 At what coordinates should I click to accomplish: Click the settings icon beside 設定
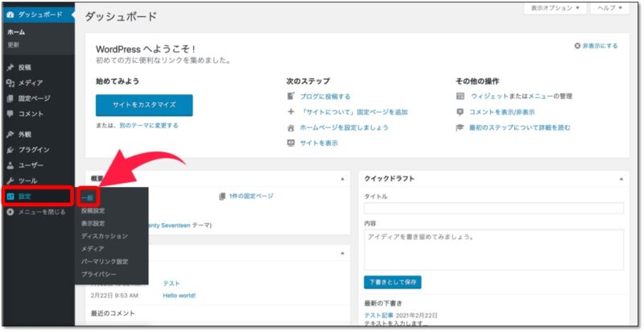[10, 197]
